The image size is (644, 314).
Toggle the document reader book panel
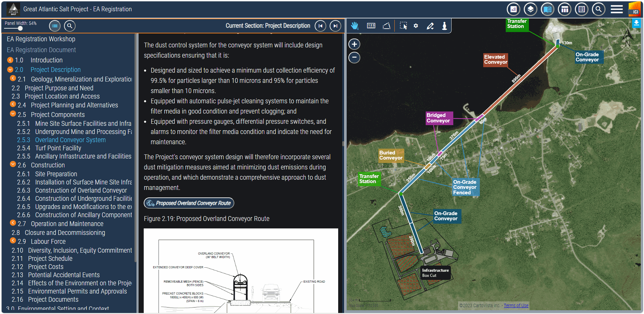(547, 9)
